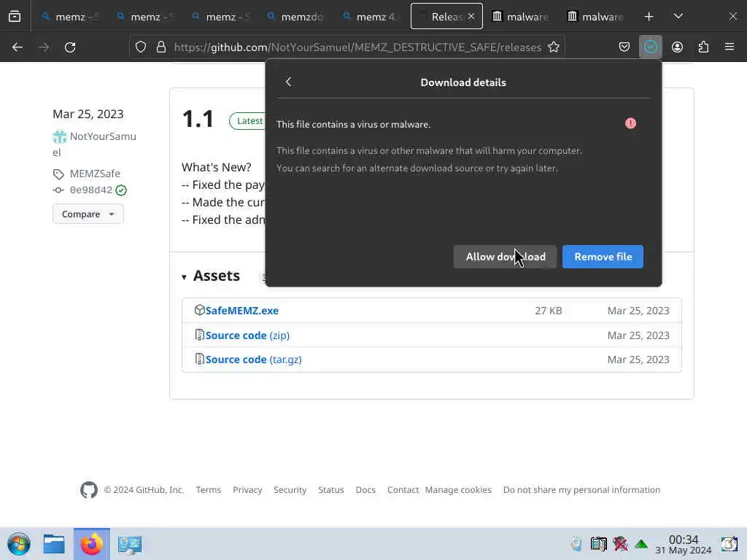Toggle the Downloads toolbar button

650,47
